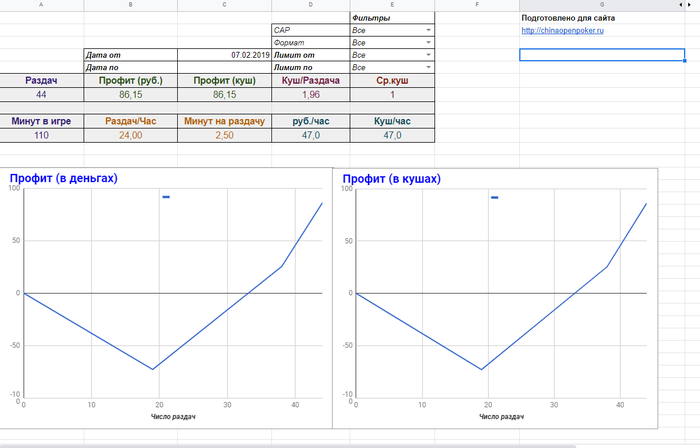Click the Минут на раздачу header cell
The image size is (700, 448).
224,121
